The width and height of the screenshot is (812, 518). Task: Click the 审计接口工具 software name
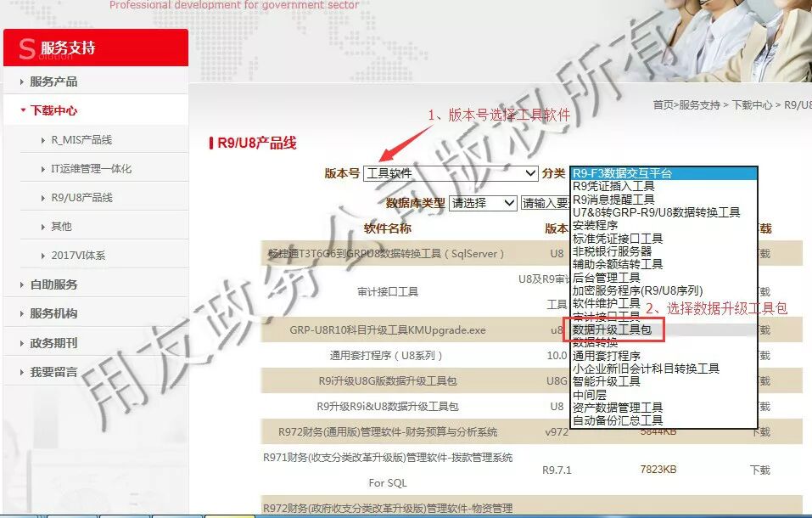pyautogui.click(x=388, y=292)
